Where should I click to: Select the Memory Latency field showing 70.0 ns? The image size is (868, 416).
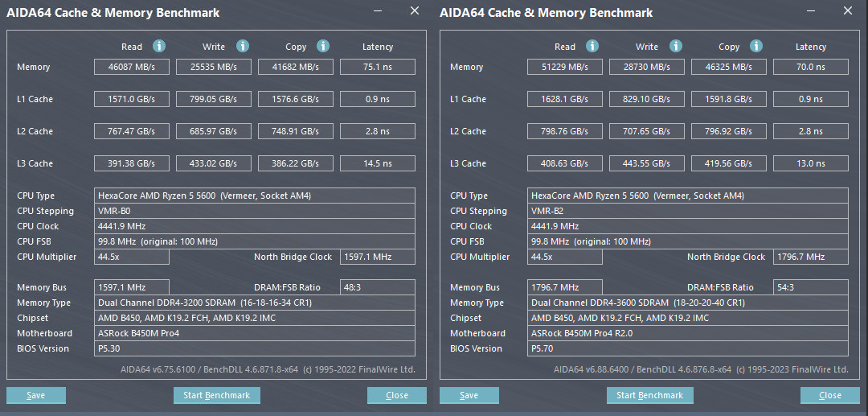click(x=810, y=67)
